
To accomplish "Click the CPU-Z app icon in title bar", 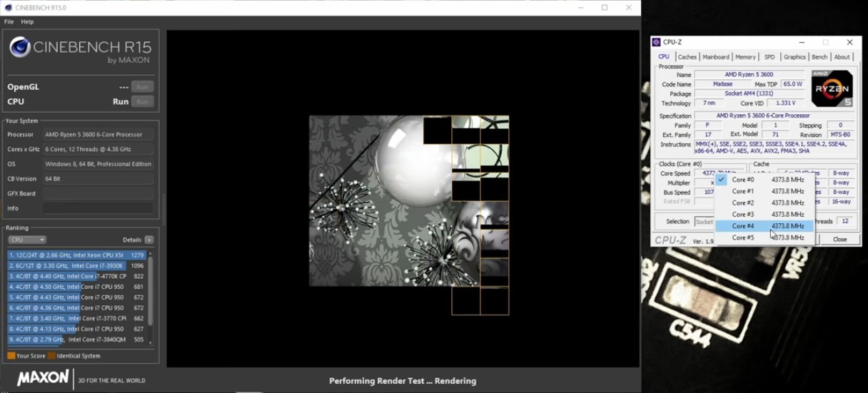I will tap(657, 42).
